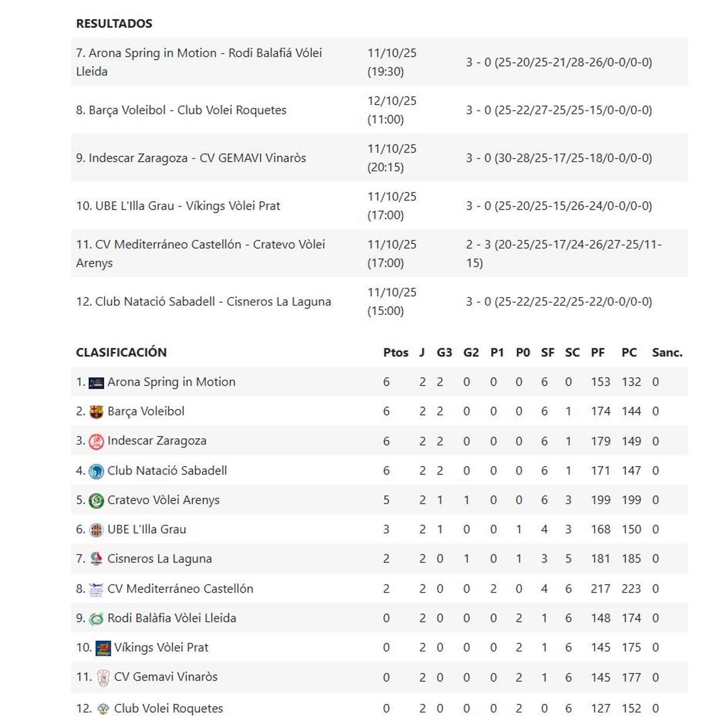This screenshot has width=706, height=728.
Task: Click the Víkings Vòlei Prat logo
Action: point(103,648)
